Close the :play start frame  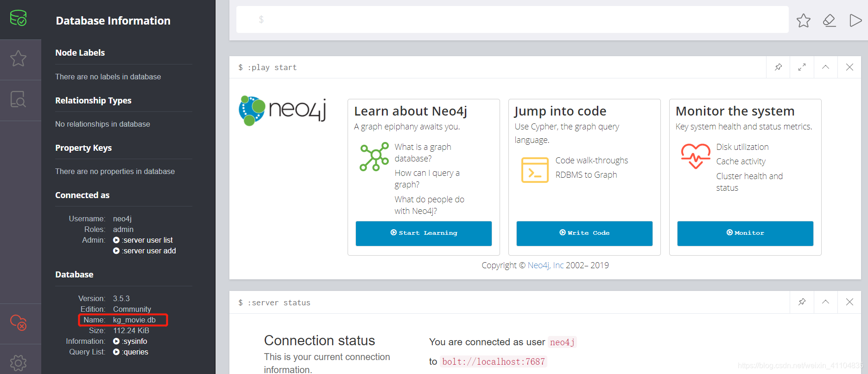tap(849, 67)
